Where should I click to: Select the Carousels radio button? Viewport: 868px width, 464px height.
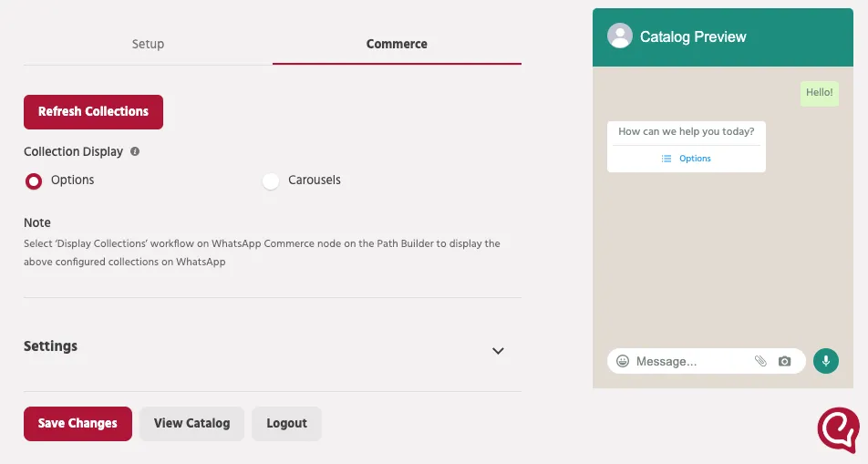pos(271,181)
